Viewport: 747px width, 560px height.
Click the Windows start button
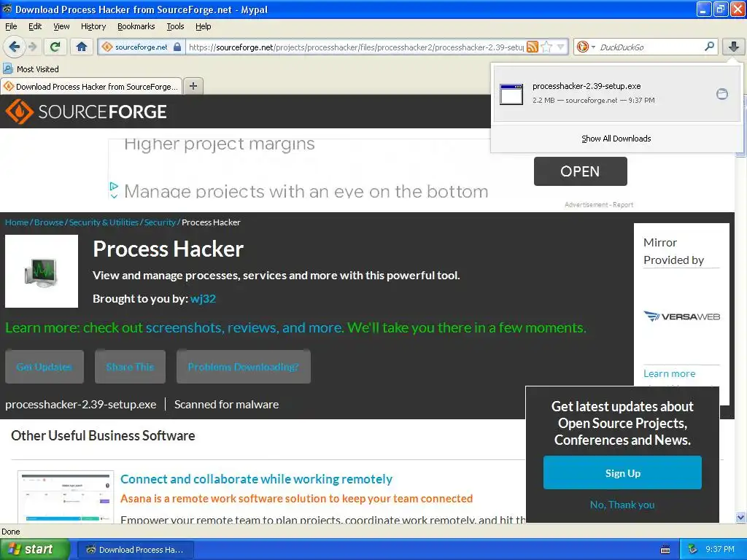35,550
